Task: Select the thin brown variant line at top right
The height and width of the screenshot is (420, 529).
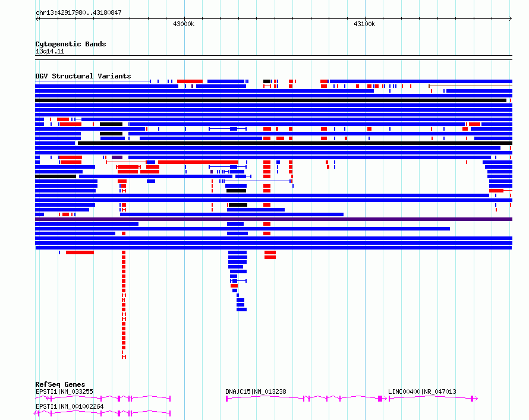Action: 471,86
